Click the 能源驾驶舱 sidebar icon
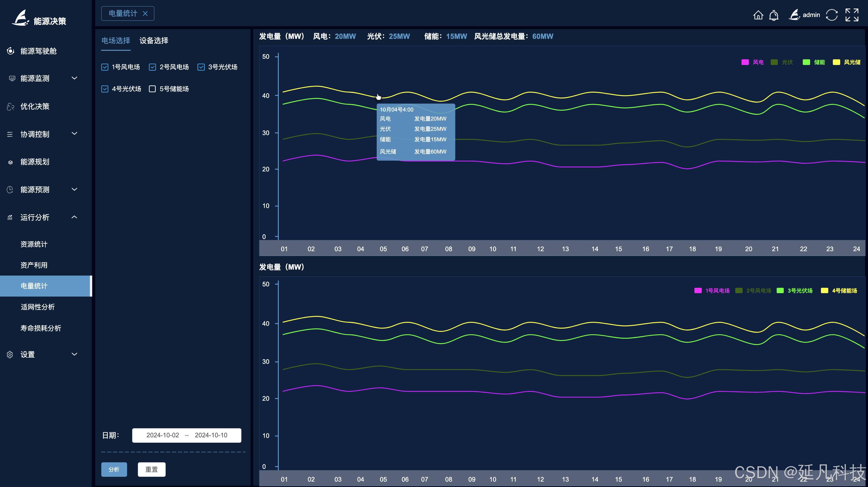This screenshot has height=487, width=868. click(10, 51)
